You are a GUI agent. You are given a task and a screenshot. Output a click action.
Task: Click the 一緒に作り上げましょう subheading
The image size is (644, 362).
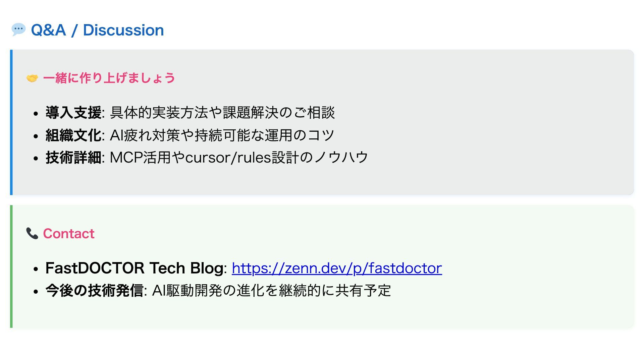pyautogui.click(x=109, y=78)
